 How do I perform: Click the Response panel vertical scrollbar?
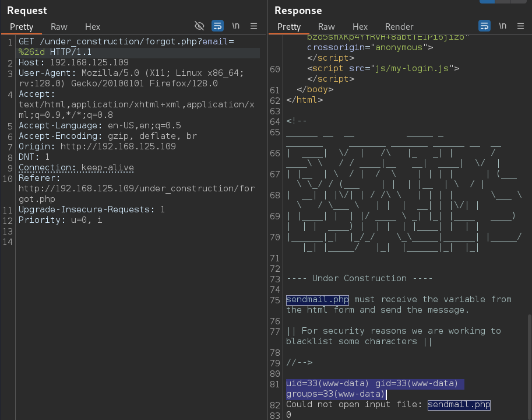(x=530, y=367)
